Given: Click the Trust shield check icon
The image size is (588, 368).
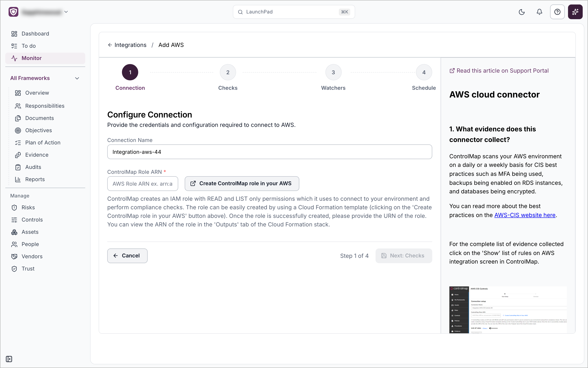Looking at the screenshot, I should (14, 269).
